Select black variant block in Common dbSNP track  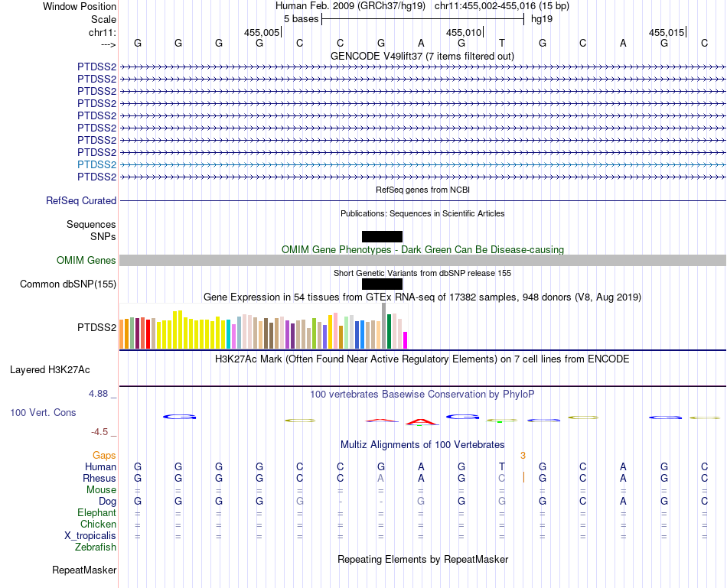pyautogui.click(x=382, y=284)
